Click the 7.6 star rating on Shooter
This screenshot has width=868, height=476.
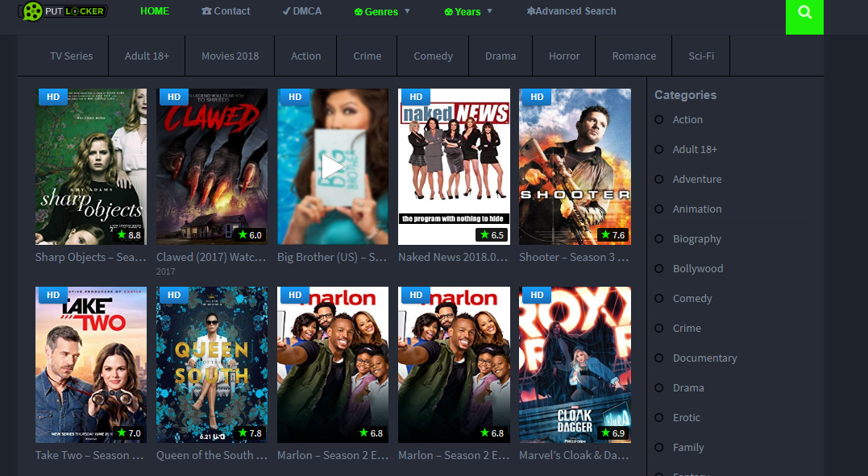613,234
